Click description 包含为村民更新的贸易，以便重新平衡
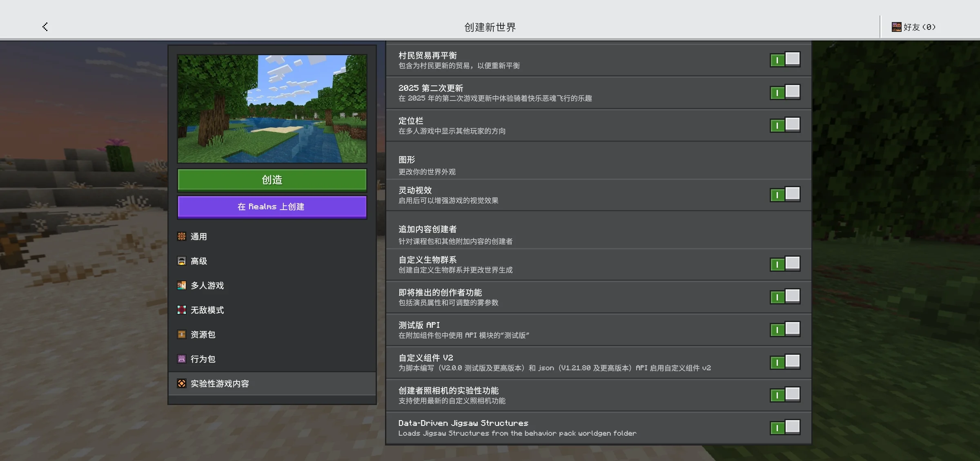980x461 pixels. click(459, 66)
